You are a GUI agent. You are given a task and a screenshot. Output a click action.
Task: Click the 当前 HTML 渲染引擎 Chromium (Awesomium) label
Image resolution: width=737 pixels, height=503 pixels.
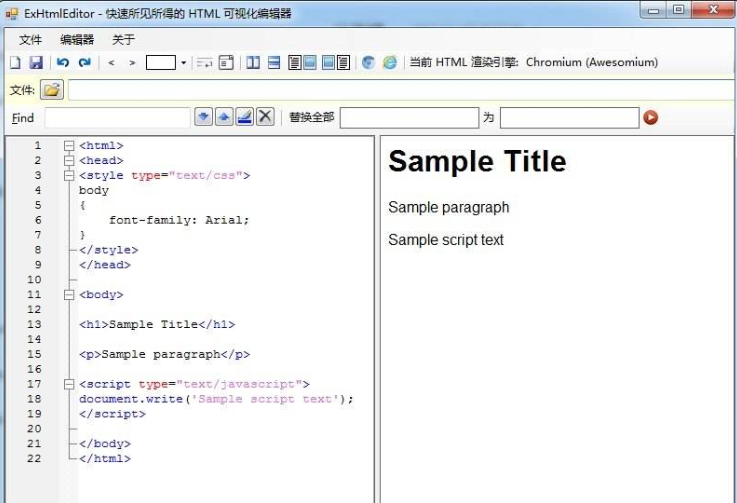pyautogui.click(x=533, y=62)
